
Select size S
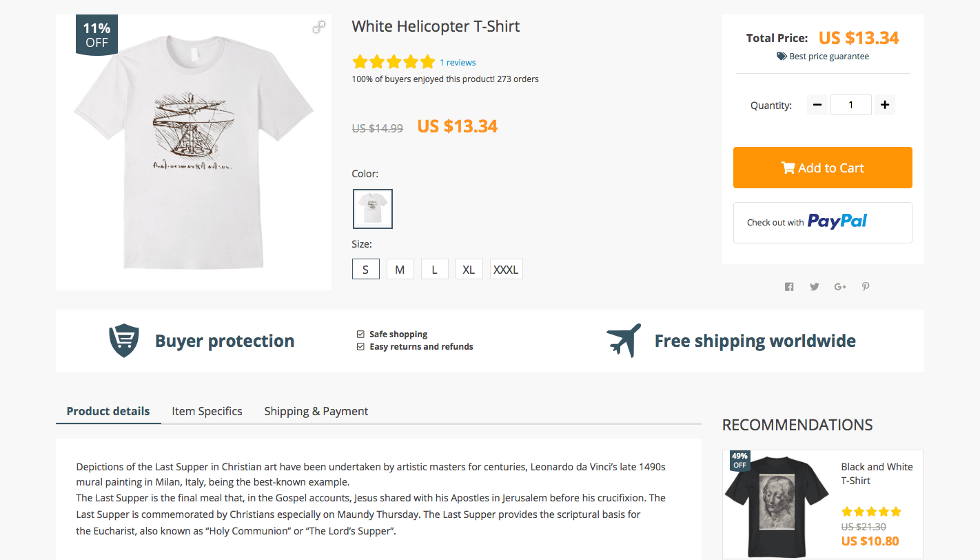(366, 270)
